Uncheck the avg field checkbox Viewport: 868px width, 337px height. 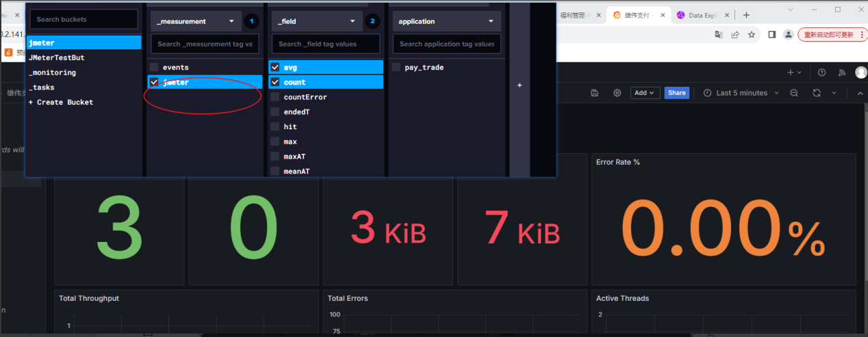[x=275, y=67]
